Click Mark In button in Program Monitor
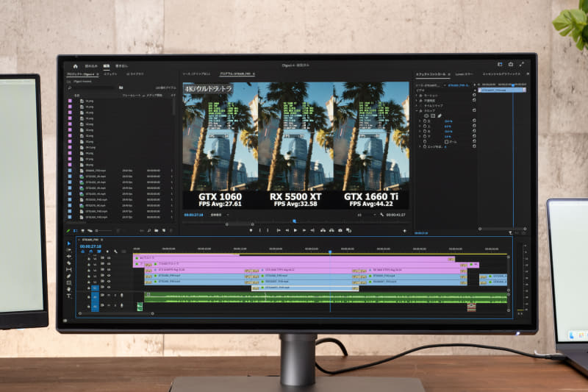This screenshot has width=588, height=392. [259, 230]
